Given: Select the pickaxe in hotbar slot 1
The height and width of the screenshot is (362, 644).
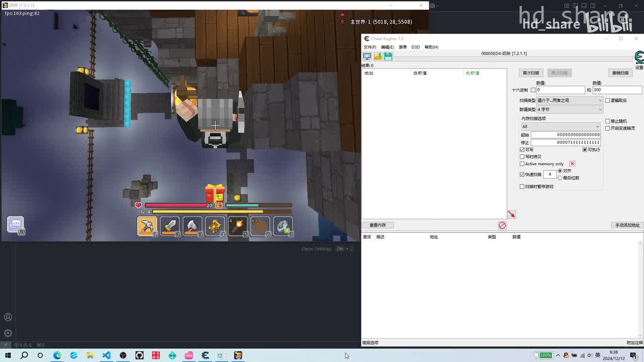Looking at the screenshot, I should (147, 227).
